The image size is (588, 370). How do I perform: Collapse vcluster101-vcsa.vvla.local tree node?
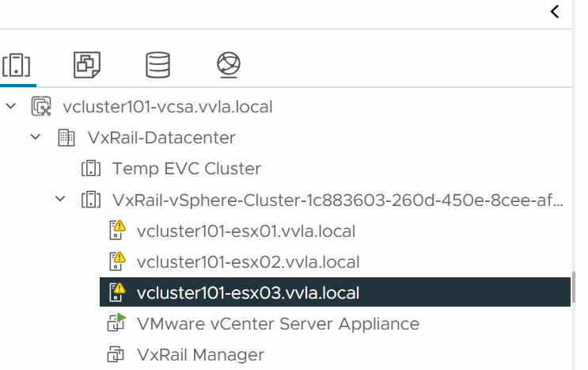pyautogui.click(x=10, y=105)
